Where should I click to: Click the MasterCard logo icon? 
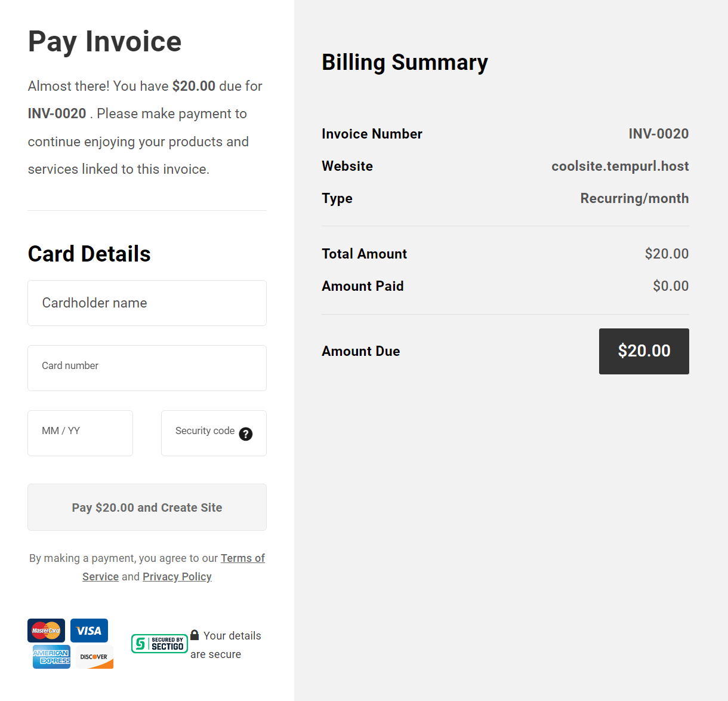(46, 631)
